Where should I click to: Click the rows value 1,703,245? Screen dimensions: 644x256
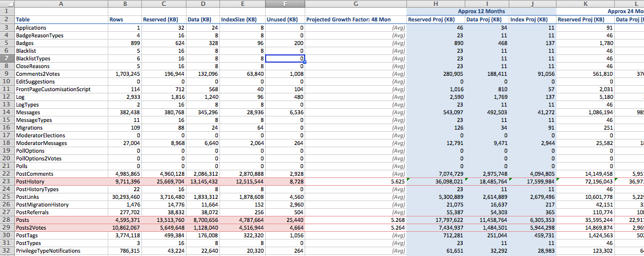(124, 74)
